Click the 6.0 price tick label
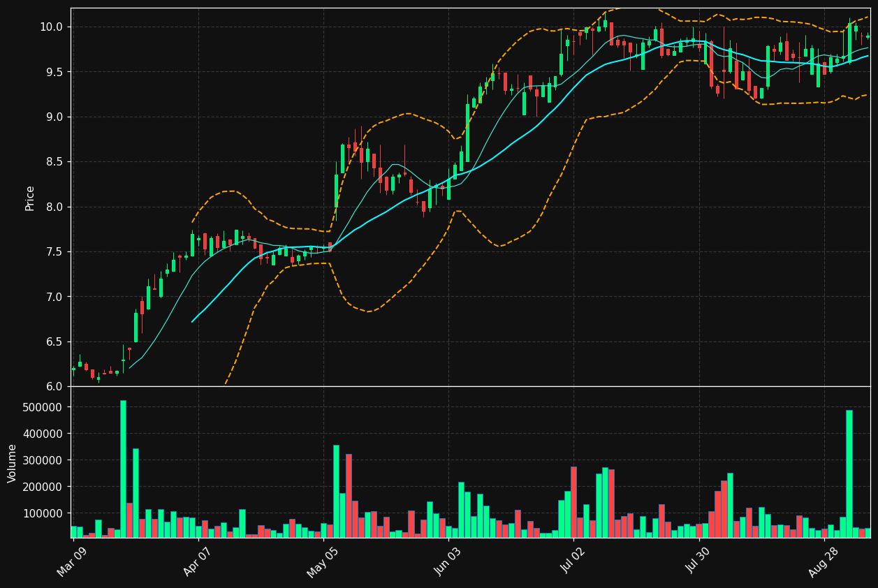This screenshot has height=588, width=878. coord(54,386)
